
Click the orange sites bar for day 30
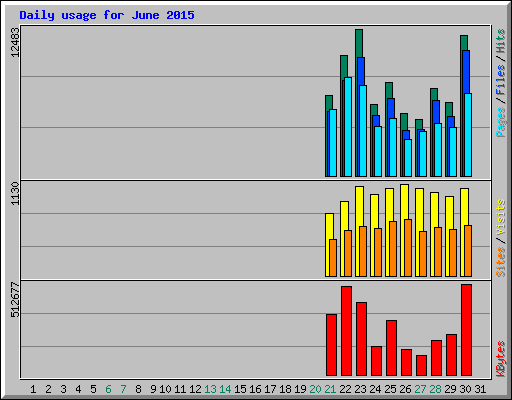pos(468,251)
